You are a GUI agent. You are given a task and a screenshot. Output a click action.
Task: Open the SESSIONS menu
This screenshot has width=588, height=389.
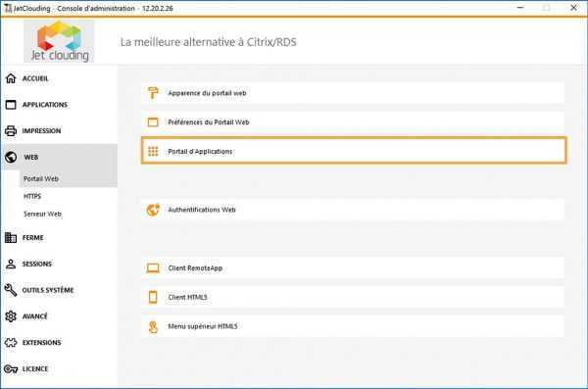37,264
